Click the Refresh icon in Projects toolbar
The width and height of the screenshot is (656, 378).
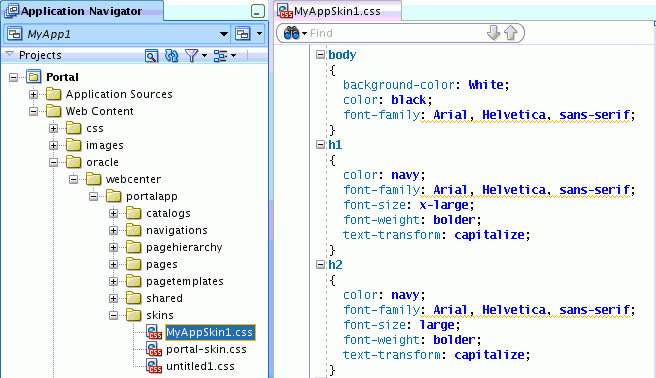coord(172,55)
